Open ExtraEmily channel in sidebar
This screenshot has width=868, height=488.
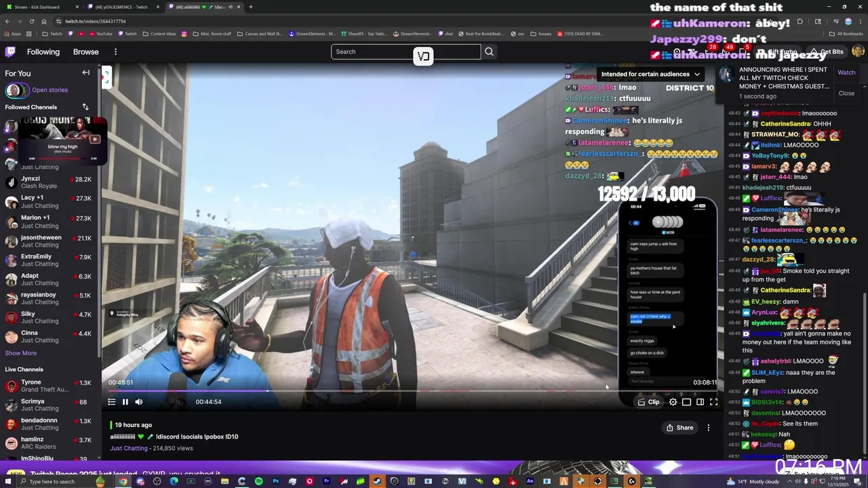(49, 260)
